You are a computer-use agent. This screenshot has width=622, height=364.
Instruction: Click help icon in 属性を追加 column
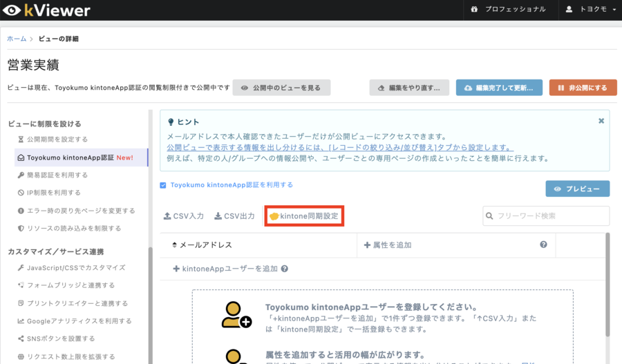coord(543,245)
